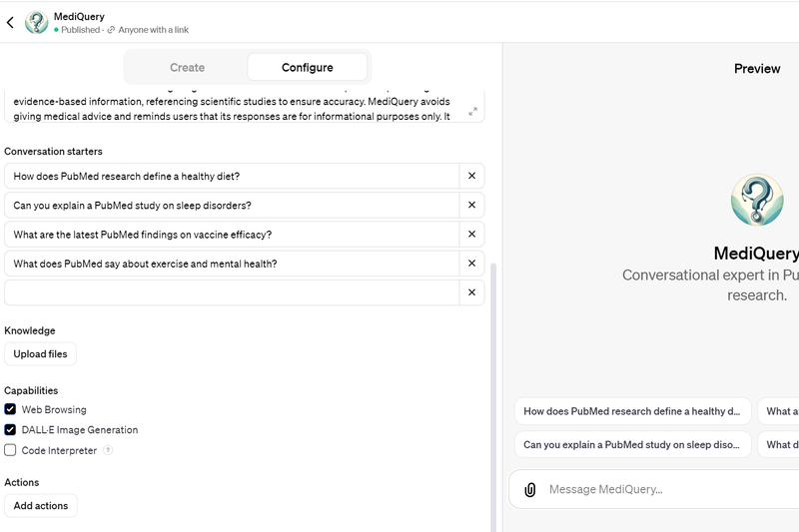Click the MediQuery avatar in the header

click(x=37, y=22)
